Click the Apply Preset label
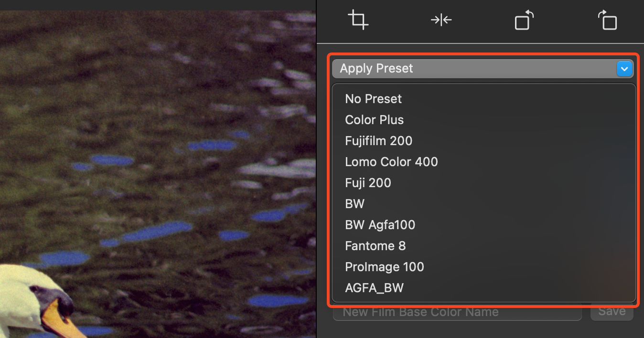 376,68
